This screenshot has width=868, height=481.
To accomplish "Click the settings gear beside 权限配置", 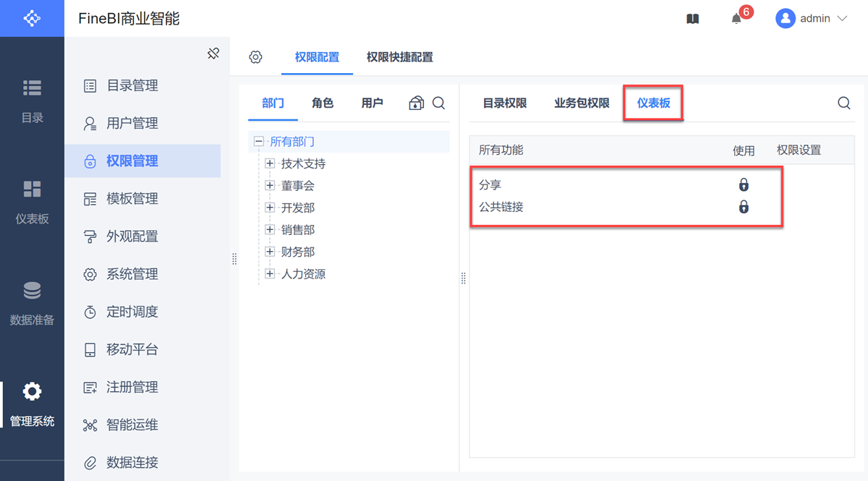I will (255, 57).
